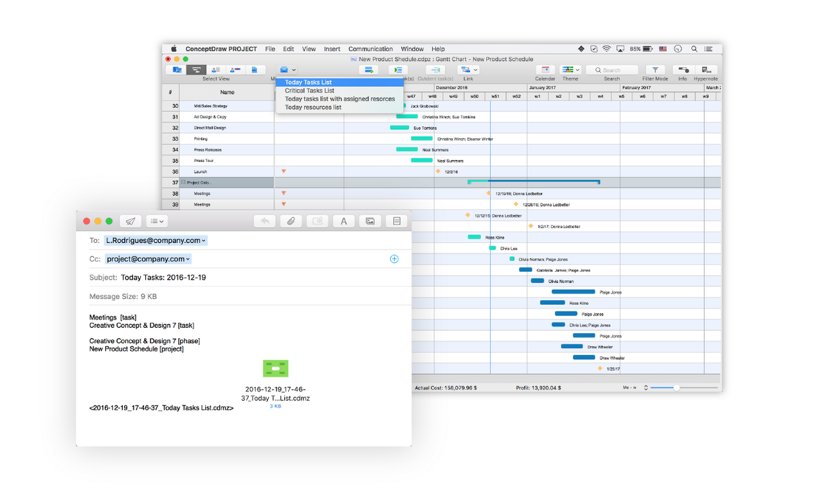Image resolution: width=823 pixels, height=504 pixels.
Task: Open the blue document view icon in Select View
Action: coord(255,70)
